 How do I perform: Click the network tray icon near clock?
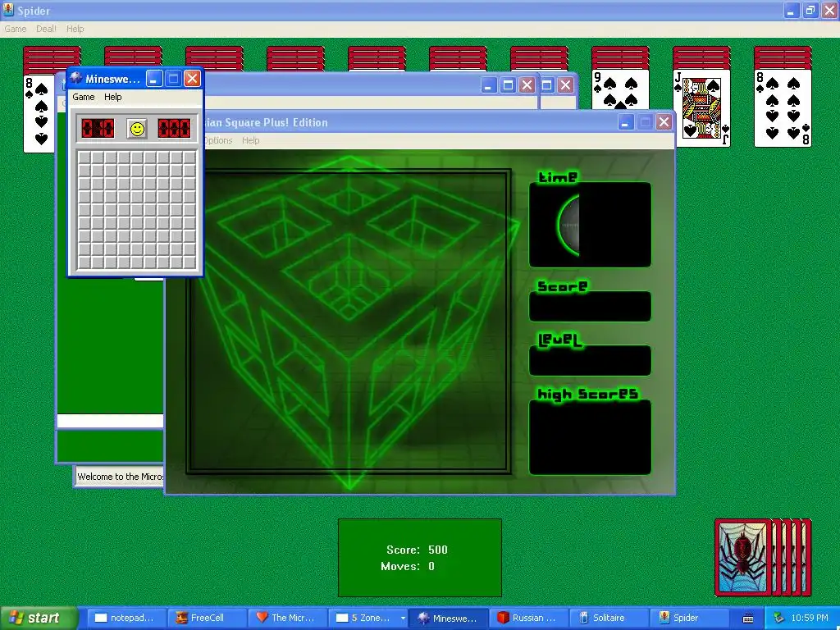[779, 618]
